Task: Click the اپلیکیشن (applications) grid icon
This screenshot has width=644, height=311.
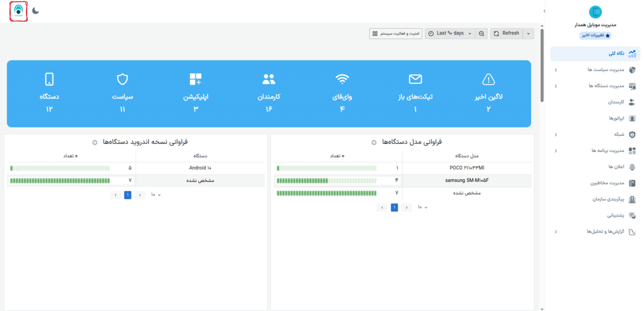Action: click(x=196, y=79)
